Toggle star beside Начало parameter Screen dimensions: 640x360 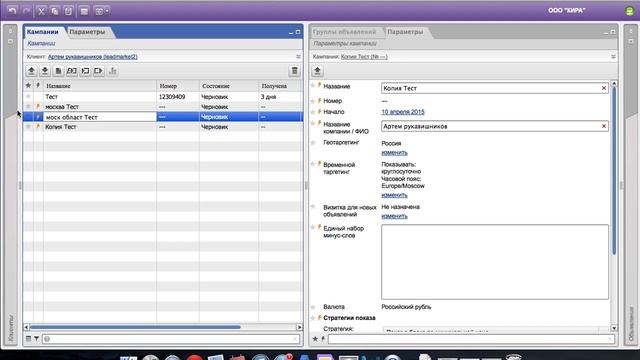click(313, 111)
